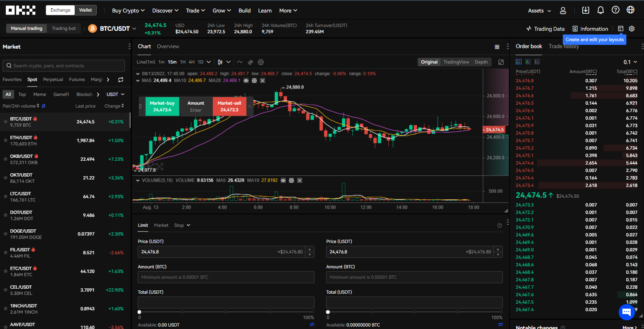The image size is (644, 329).
Task: Switch chart to TradingView mode
Action: (x=456, y=62)
